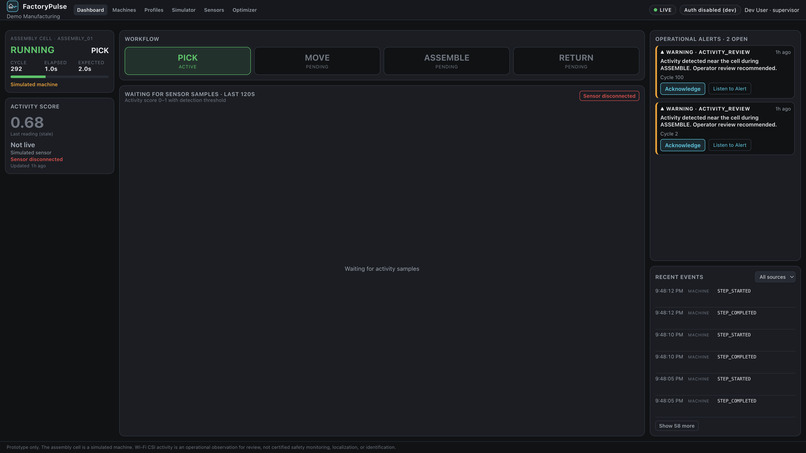
Task: Click the Not live status text
Action: [23, 145]
